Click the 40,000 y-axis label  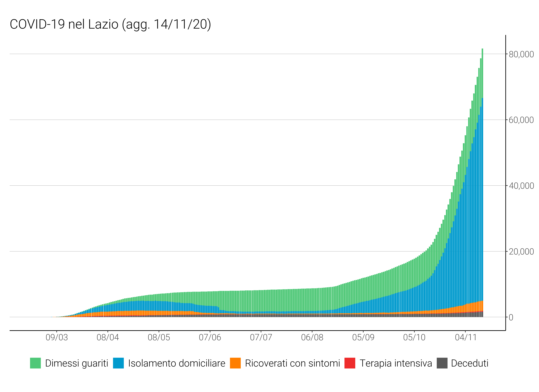(521, 186)
